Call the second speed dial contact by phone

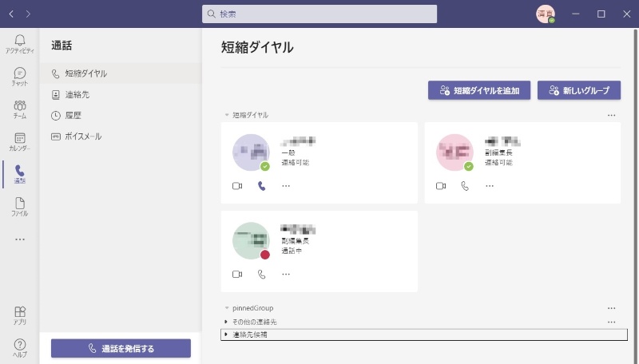465,186
